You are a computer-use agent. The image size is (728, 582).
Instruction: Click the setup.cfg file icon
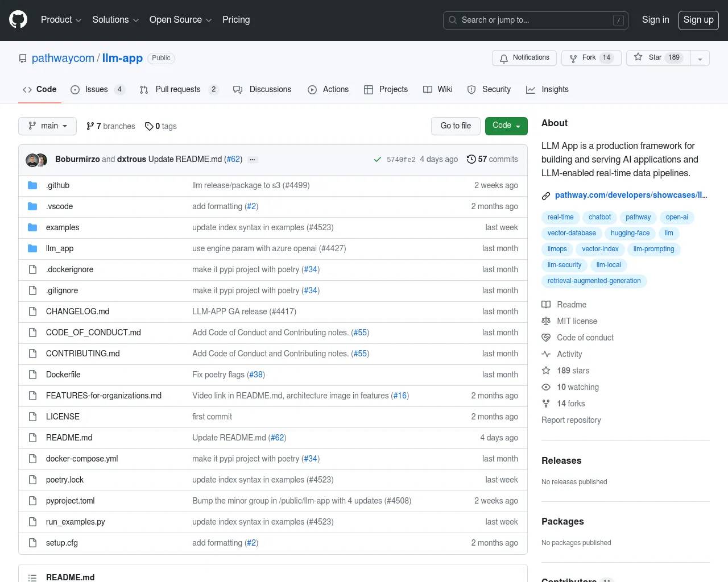tap(32, 543)
